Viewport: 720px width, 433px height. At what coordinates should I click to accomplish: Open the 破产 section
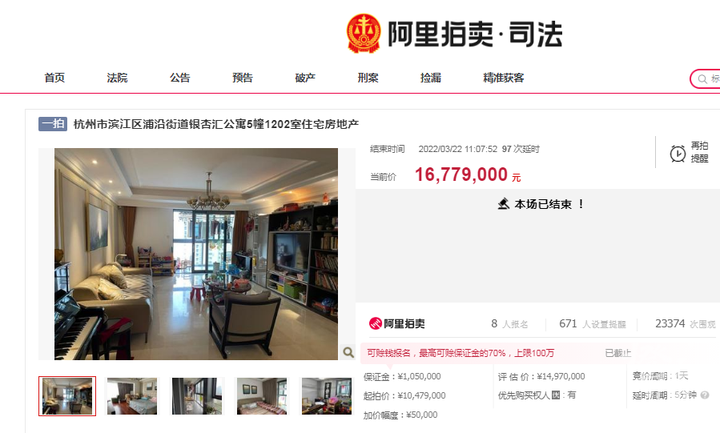point(305,78)
